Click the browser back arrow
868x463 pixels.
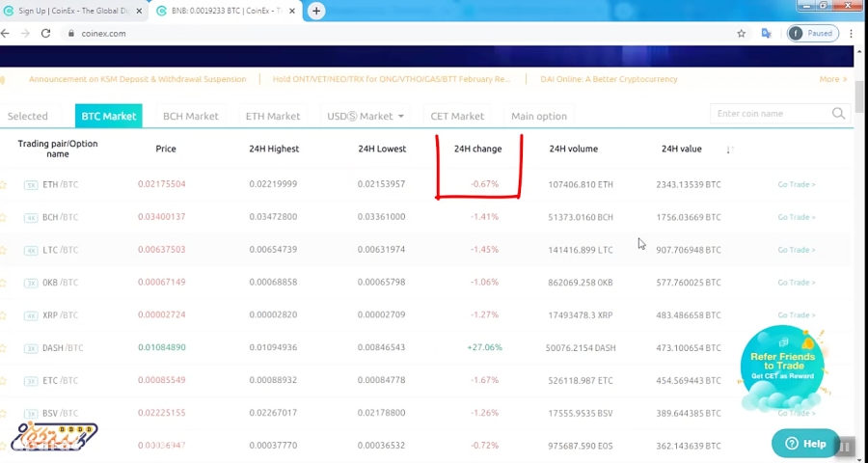tap(5, 33)
